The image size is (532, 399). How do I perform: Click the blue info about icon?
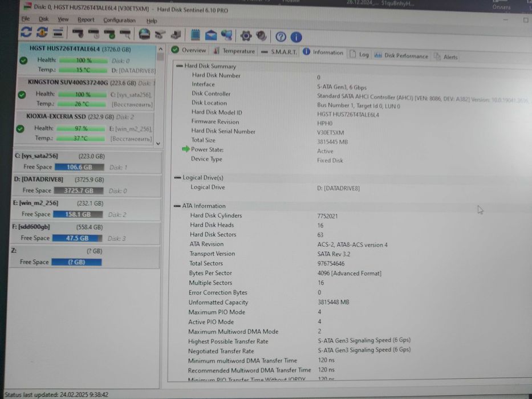(296, 36)
